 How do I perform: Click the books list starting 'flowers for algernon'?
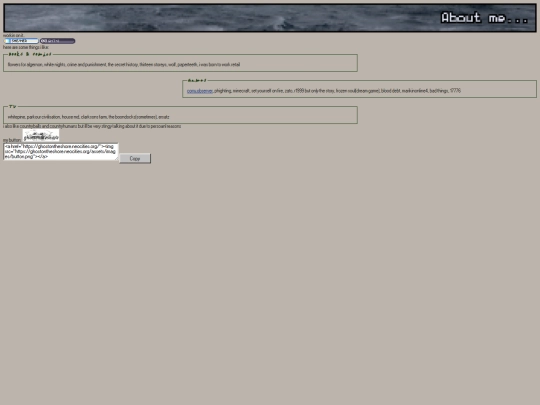coord(124,64)
